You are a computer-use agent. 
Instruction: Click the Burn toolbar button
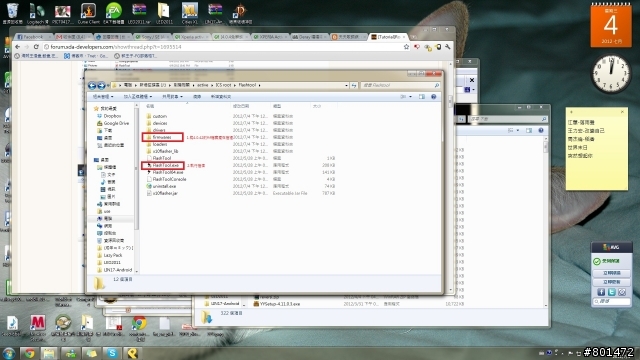point(197,97)
